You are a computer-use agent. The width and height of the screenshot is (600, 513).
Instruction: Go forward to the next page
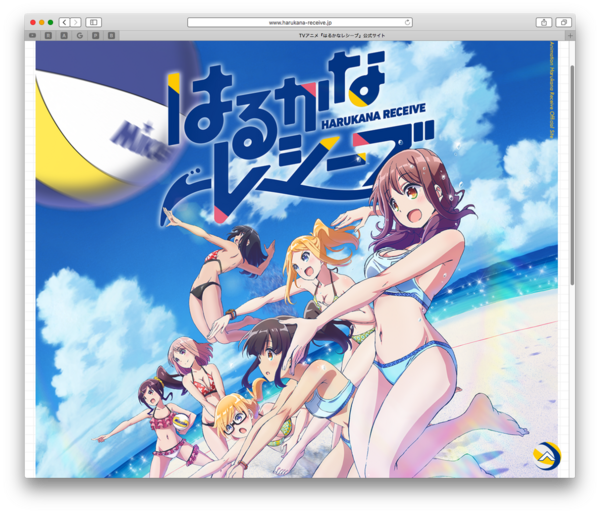[x=76, y=22]
